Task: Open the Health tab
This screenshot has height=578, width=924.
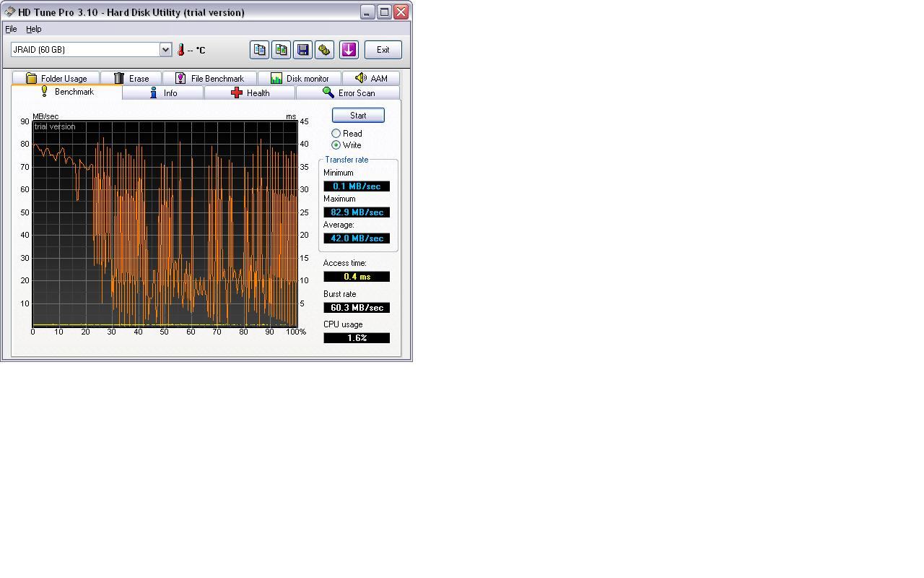Action: click(250, 92)
